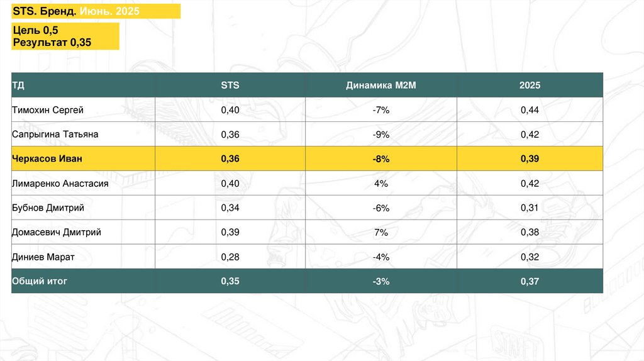Select the 'Диниев Марат' name cell

tap(43, 257)
